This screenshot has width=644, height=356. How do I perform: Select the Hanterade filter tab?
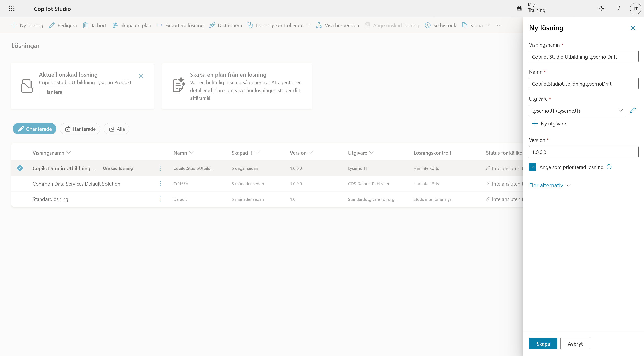tap(80, 129)
